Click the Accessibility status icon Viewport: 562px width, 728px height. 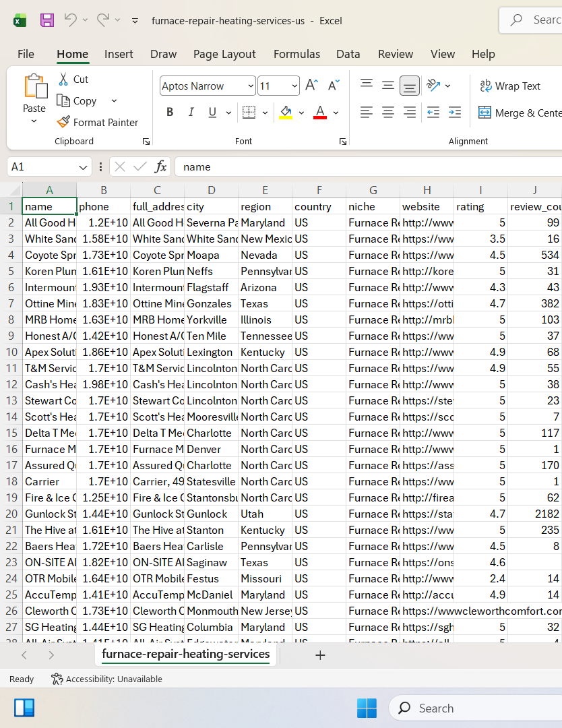point(57,679)
